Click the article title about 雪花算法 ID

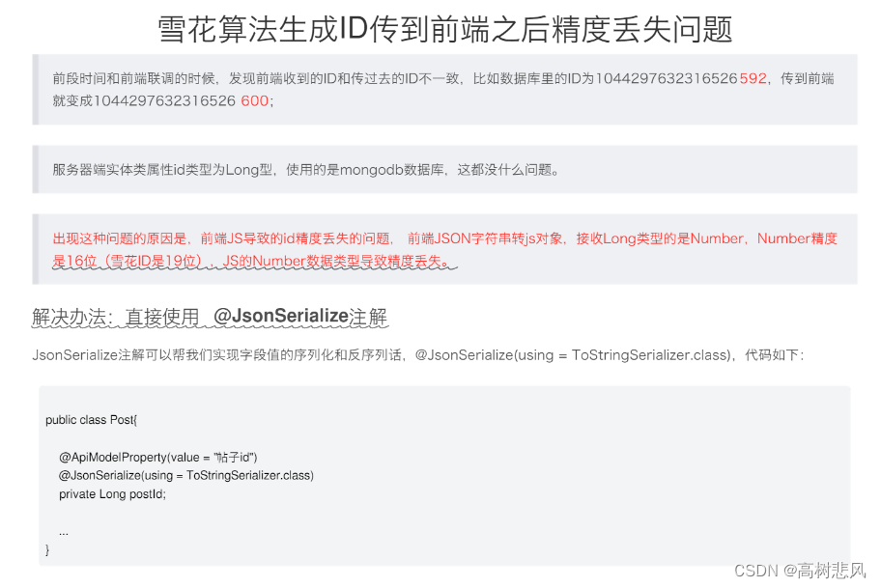click(x=445, y=29)
